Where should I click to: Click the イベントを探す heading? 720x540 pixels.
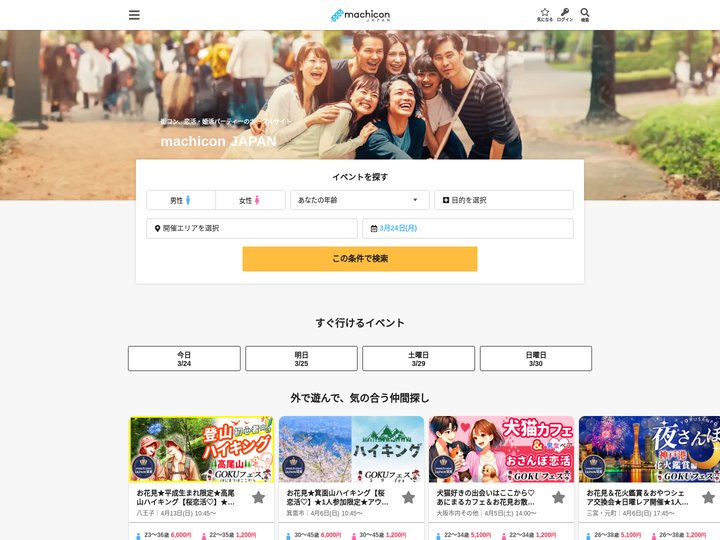360,177
